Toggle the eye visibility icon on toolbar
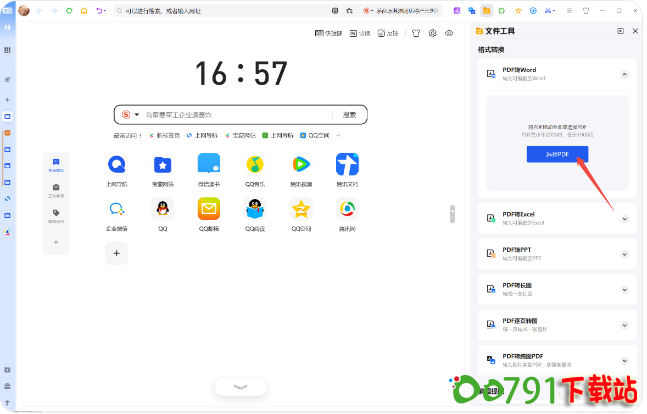The image size is (647, 414). click(x=449, y=33)
